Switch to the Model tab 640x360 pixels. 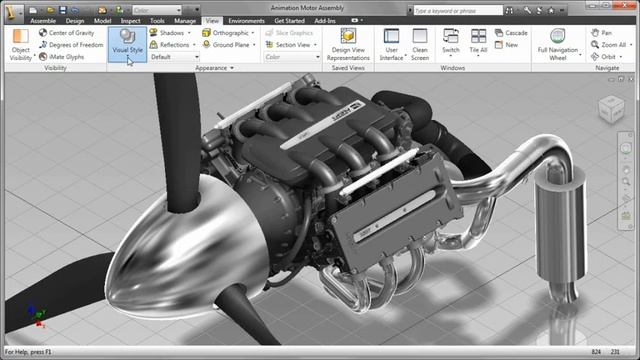pos(102,21)
